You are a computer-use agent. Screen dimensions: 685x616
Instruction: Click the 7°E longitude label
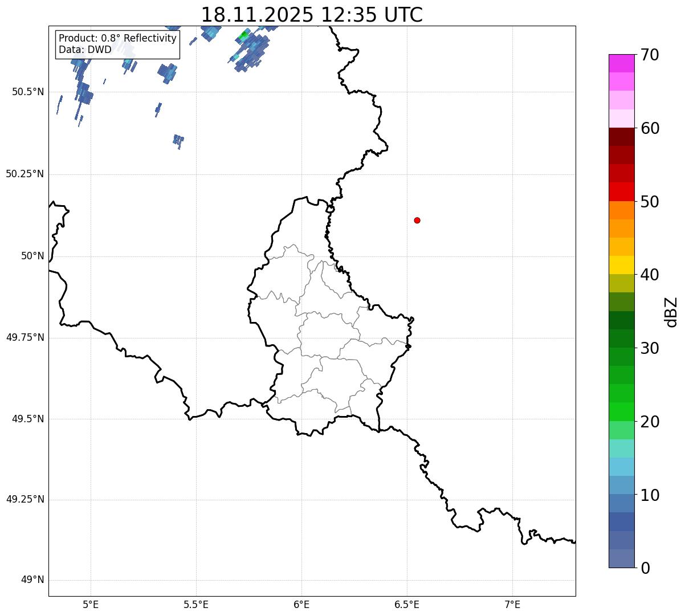coord(512,604)
